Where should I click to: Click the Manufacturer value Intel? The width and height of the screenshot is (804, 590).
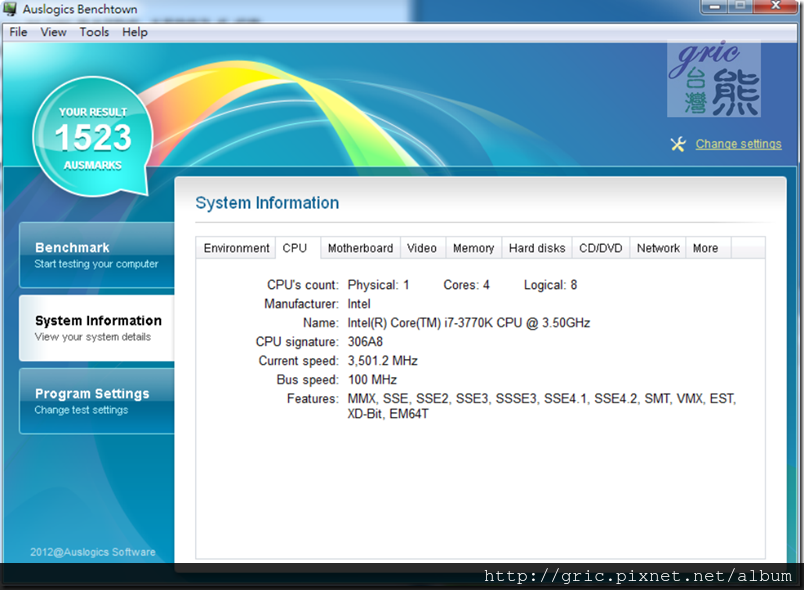(x=359, y=304)
